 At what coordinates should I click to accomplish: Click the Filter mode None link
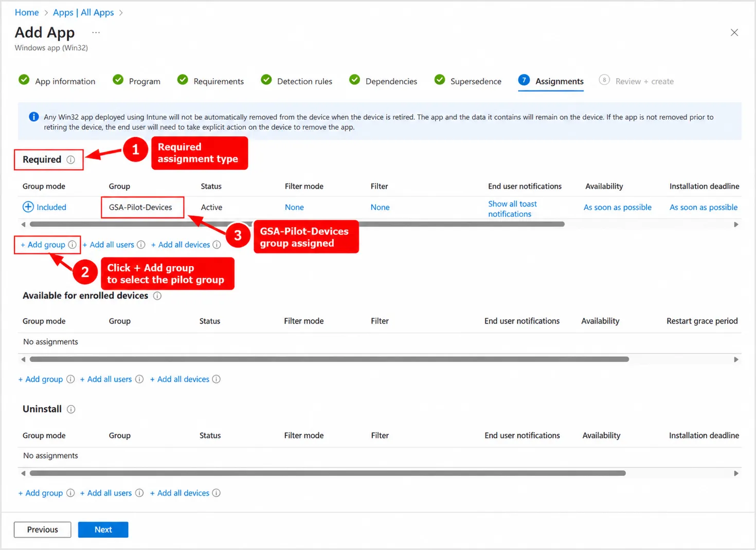294,207
